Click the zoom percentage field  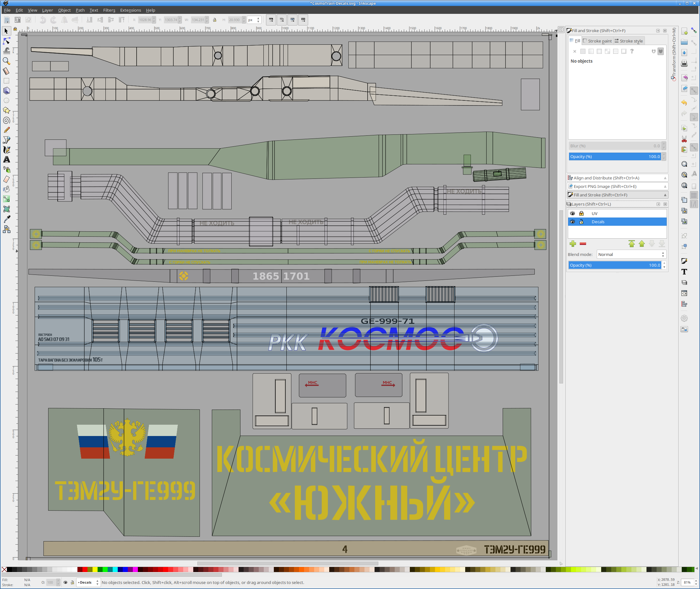point(687,582)
